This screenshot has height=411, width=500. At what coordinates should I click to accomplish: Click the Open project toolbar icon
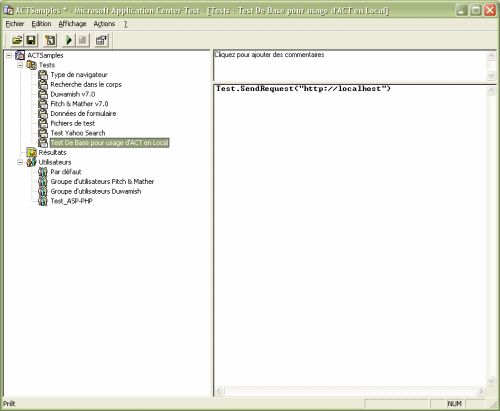(17, 40)
